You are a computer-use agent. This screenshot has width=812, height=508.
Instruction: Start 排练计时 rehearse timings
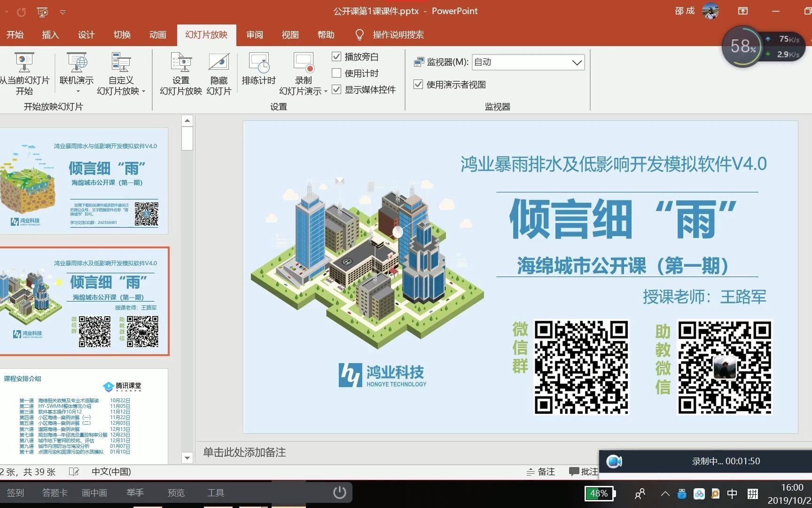[x=259, y=69]
